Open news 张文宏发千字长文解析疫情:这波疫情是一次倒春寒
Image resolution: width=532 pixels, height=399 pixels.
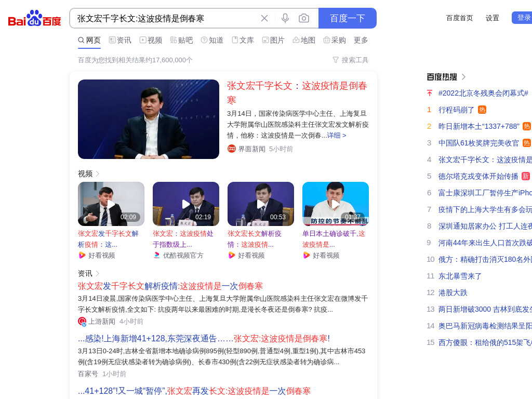170,286
